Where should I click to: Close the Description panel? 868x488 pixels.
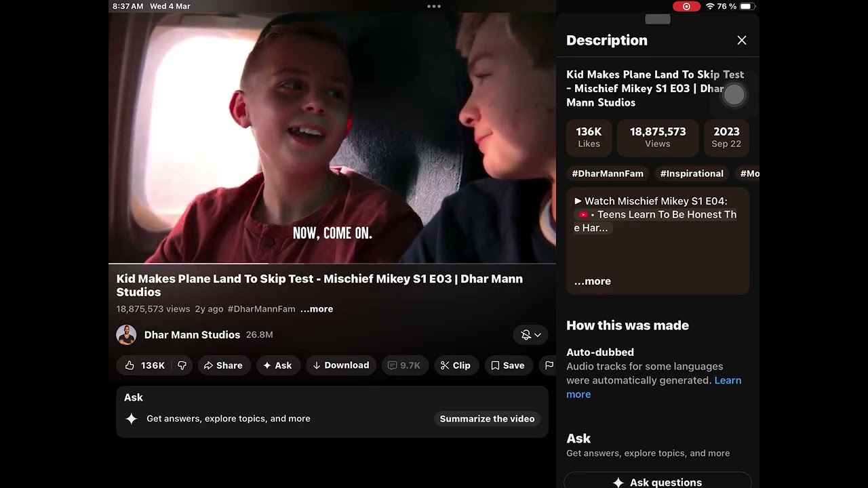(742, 41)
